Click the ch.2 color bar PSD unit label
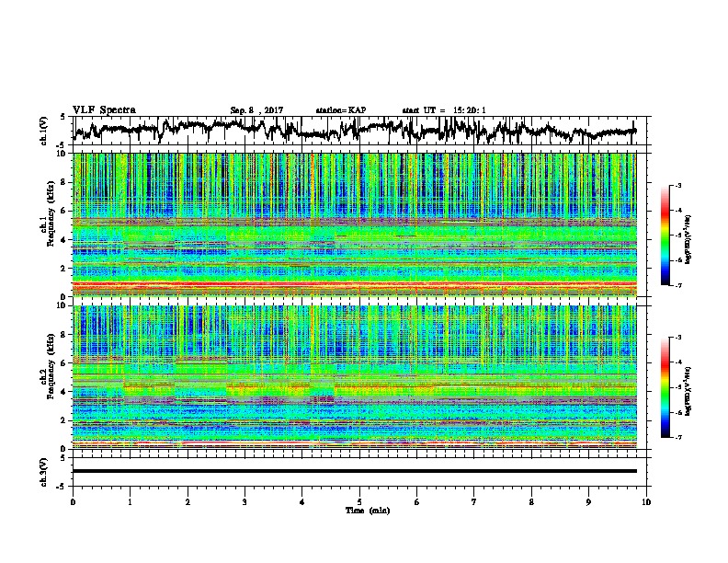The height and width of the screenshot is (563, 728). pyautogui.click(x=688, y=391)
